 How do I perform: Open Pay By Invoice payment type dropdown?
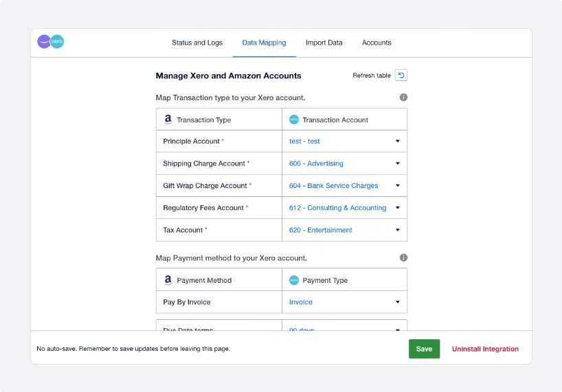pos(344,302)
